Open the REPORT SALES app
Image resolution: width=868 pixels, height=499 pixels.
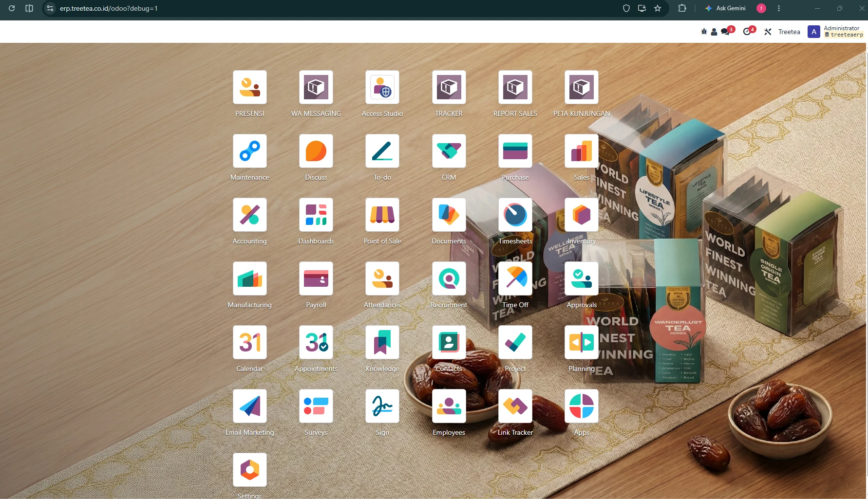pos(515,87)
